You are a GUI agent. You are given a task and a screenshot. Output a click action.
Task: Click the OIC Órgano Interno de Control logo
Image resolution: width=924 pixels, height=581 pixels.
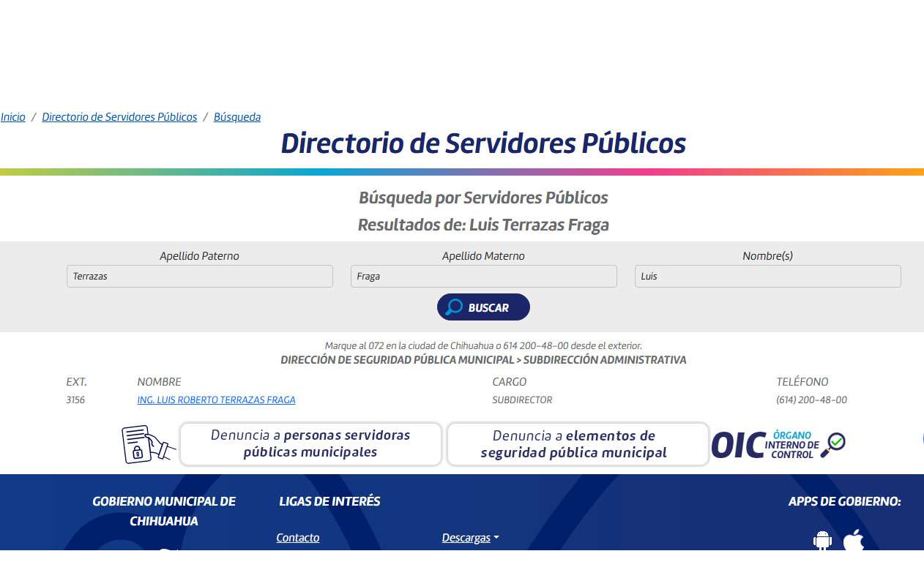(x=765, y=444)
